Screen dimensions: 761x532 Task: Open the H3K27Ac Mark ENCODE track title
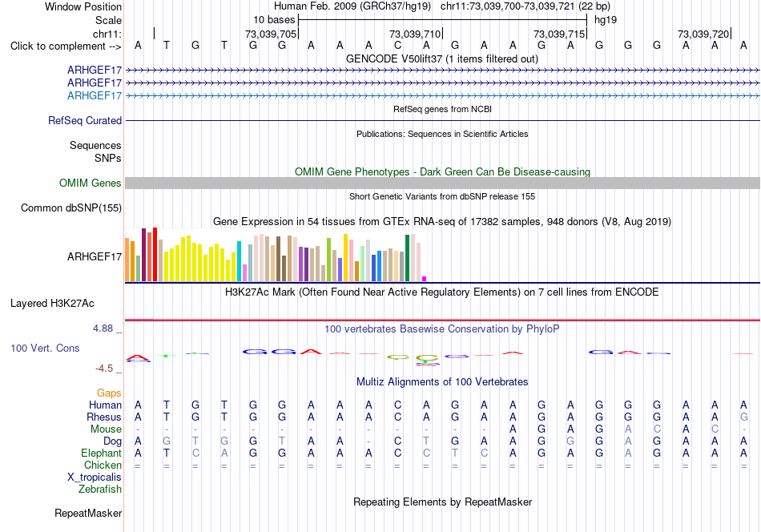coord(442,292)
